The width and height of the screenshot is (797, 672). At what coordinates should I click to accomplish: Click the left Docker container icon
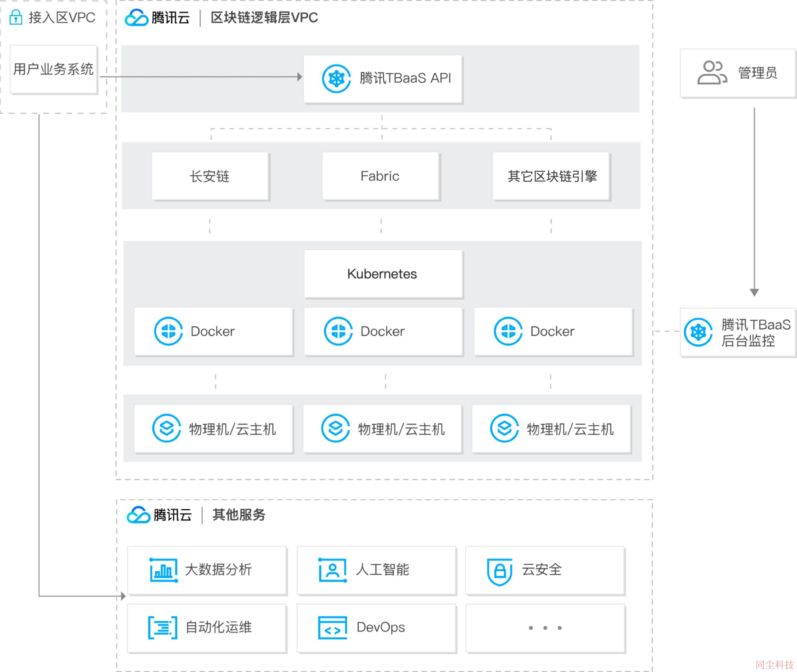coord(168,331)
